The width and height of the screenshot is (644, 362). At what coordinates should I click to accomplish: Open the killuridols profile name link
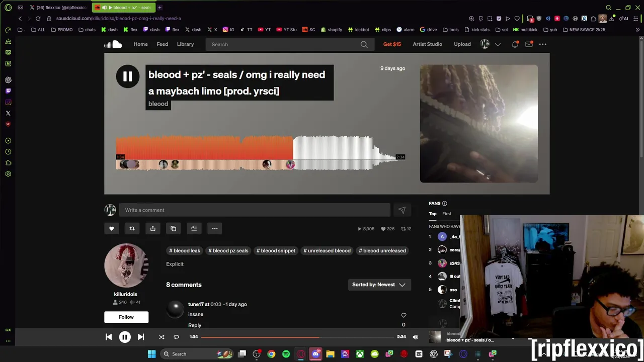125,294
